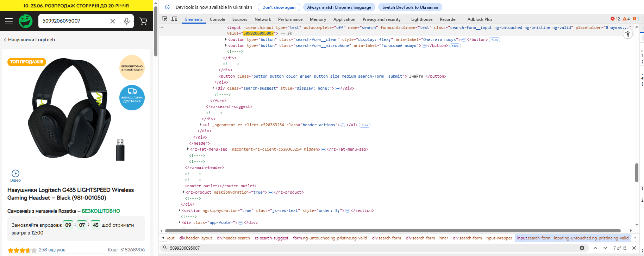
Task: Click the ellipsis inside header-actions ul
Action: coord(343,125)
